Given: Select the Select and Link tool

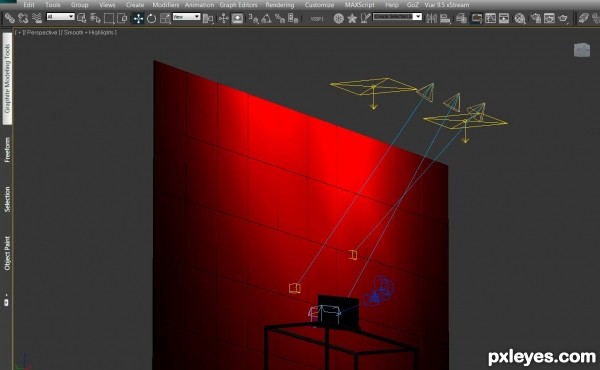Looking at the screenshot, I should click(10, 18).
